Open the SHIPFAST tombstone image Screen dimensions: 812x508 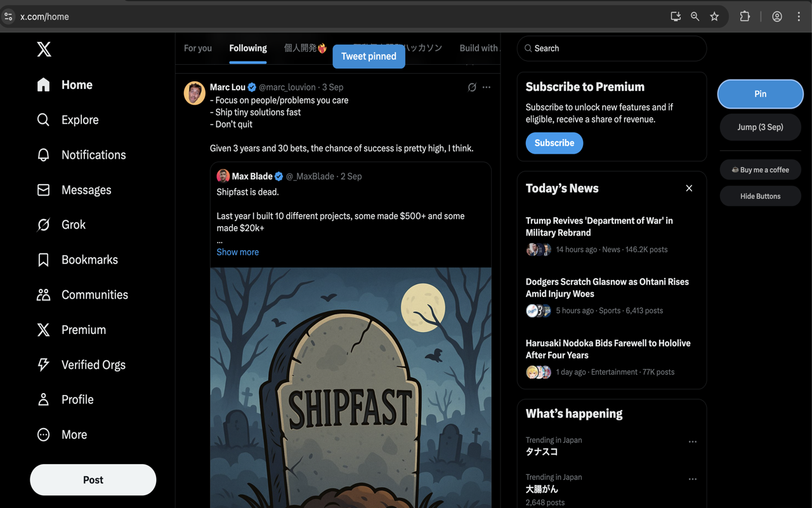point(351,387)
